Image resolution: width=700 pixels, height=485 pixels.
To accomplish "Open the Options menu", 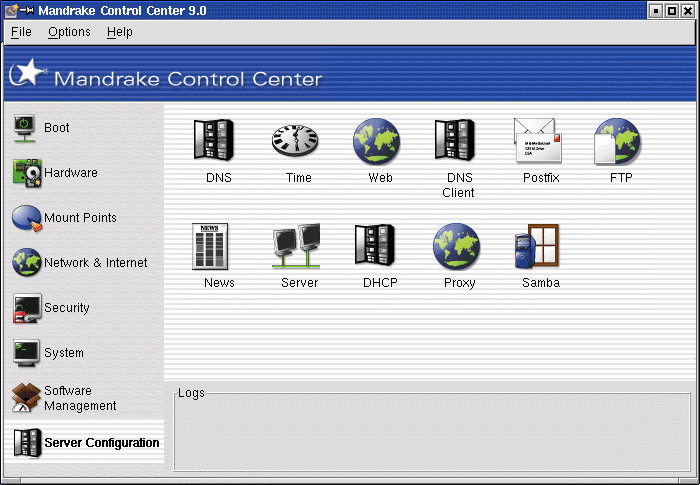I will click(69, 32).
